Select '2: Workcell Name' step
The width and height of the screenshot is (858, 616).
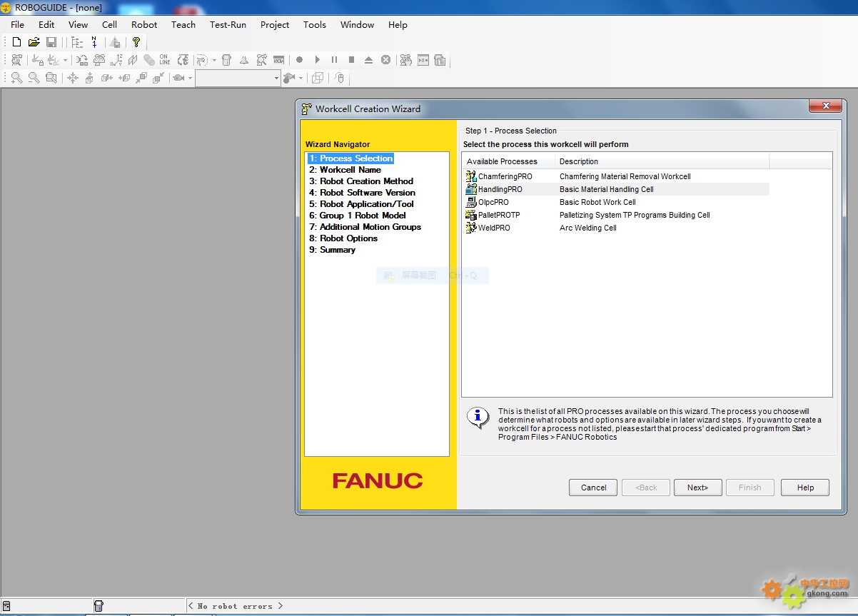tap(345, 170)
